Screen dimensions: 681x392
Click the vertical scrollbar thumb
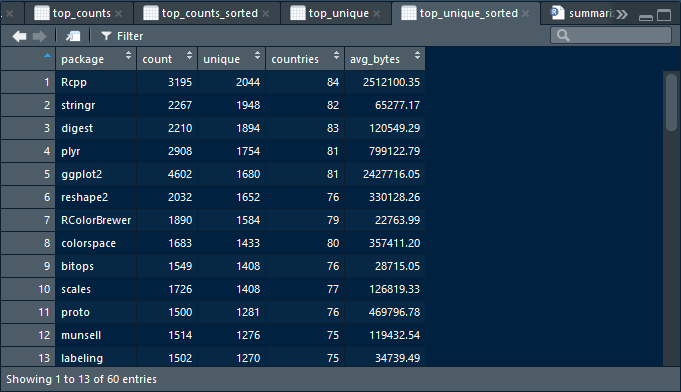pos(671,102)
